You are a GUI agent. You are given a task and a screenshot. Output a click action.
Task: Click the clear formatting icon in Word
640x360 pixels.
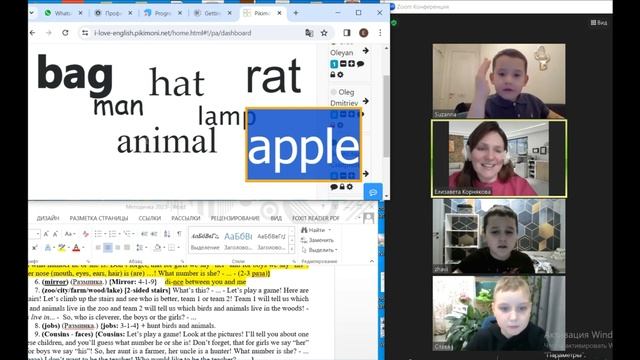click(x=85, y=233)
